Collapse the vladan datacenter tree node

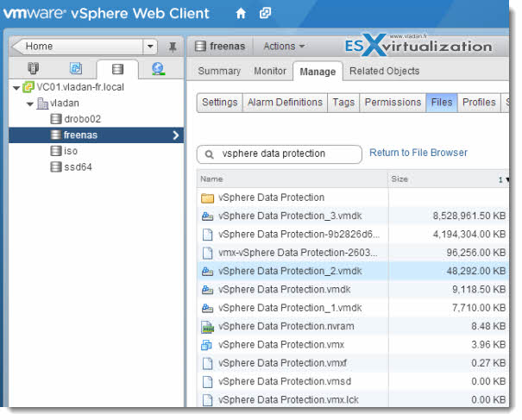[x=30, y=104]
